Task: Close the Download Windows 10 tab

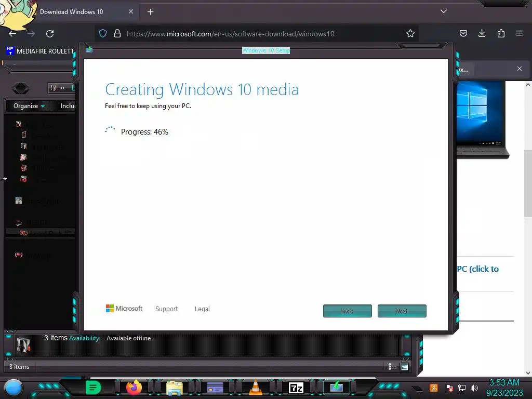Action: [x=131, y=11]
